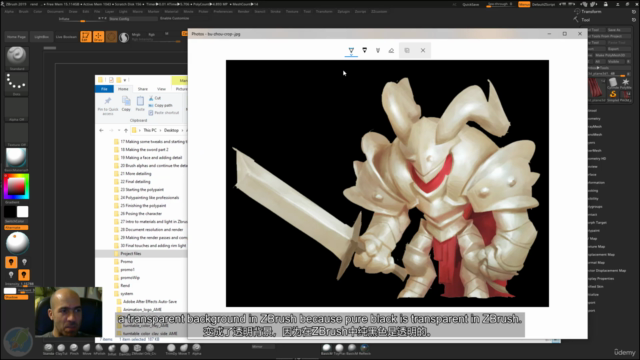
Task: Select the pencil tool in Photos draw toolbar
Action: click(x=364, y=50)
